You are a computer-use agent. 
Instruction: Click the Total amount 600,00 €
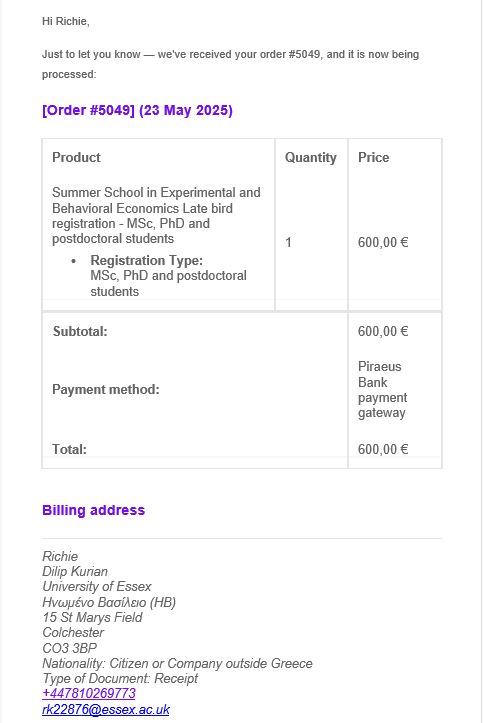point(383,449)
